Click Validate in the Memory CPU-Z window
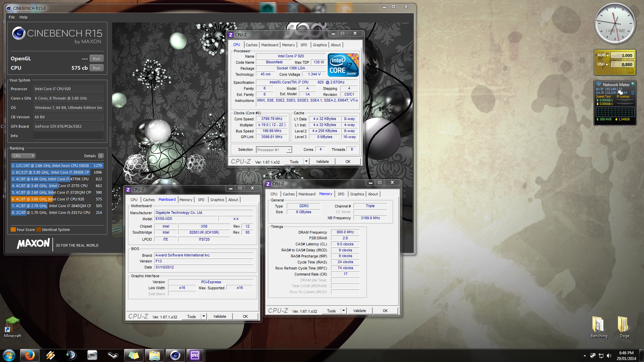This screenshot has width=644, height=362. 360,311
